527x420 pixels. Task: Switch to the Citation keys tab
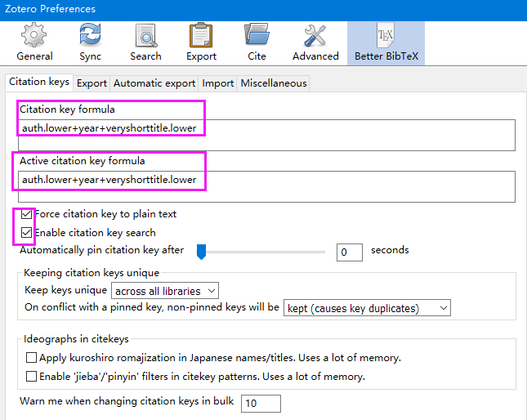[x=39, y=82]
